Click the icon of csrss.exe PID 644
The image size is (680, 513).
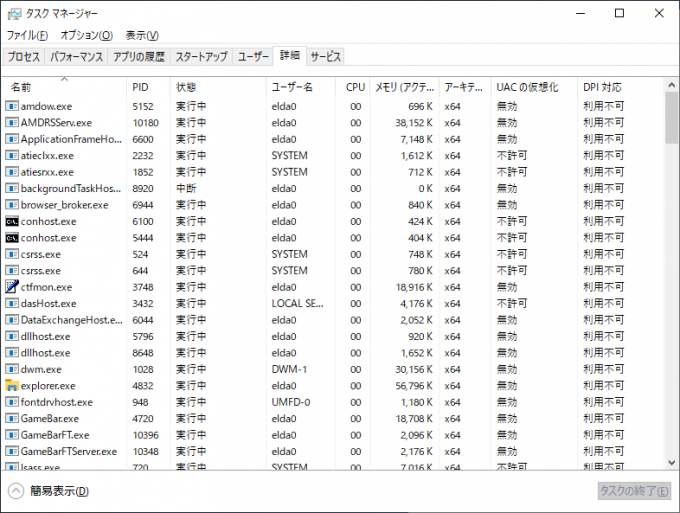pos(12,271)
